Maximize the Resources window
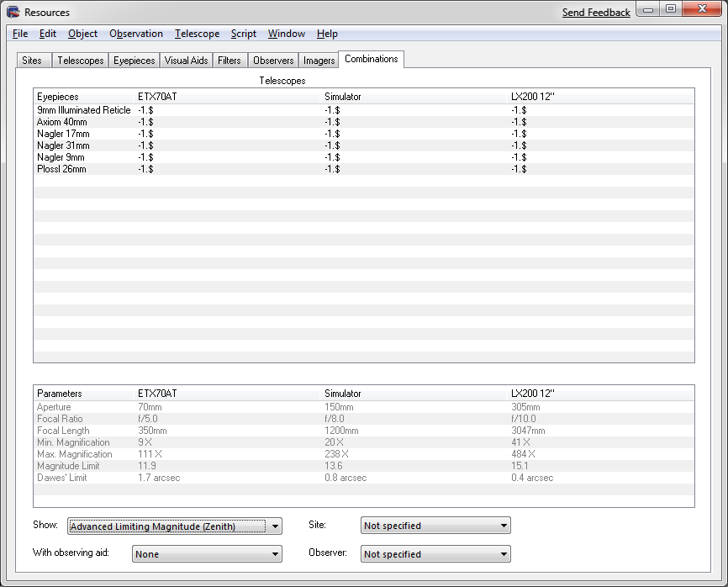 671,9
